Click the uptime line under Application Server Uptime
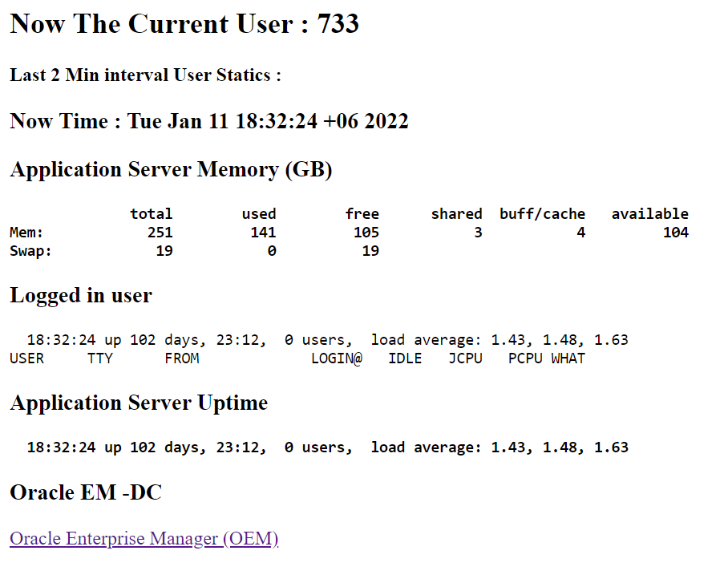 tap(327, 447)
